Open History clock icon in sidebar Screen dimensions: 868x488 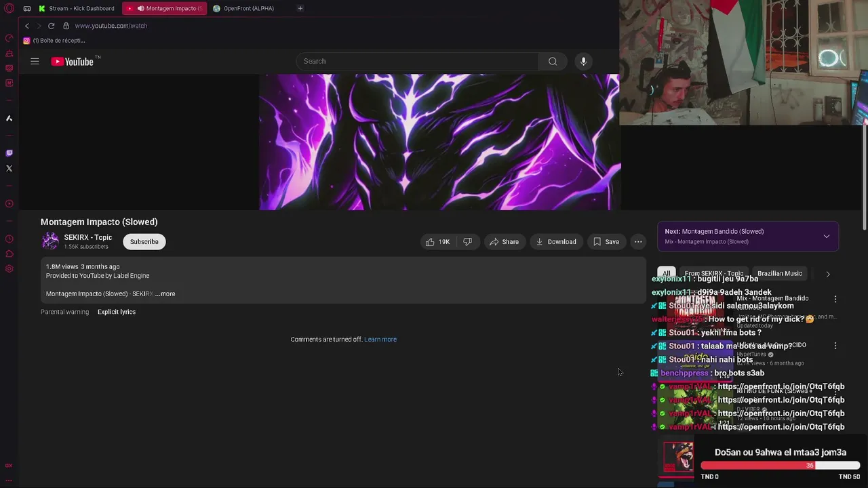pyautogui.click(x=9, y=239)
